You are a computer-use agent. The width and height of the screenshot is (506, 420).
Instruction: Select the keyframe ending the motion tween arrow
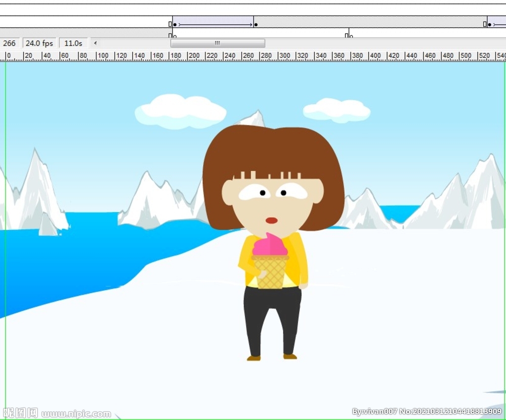[x=255, y=24]
